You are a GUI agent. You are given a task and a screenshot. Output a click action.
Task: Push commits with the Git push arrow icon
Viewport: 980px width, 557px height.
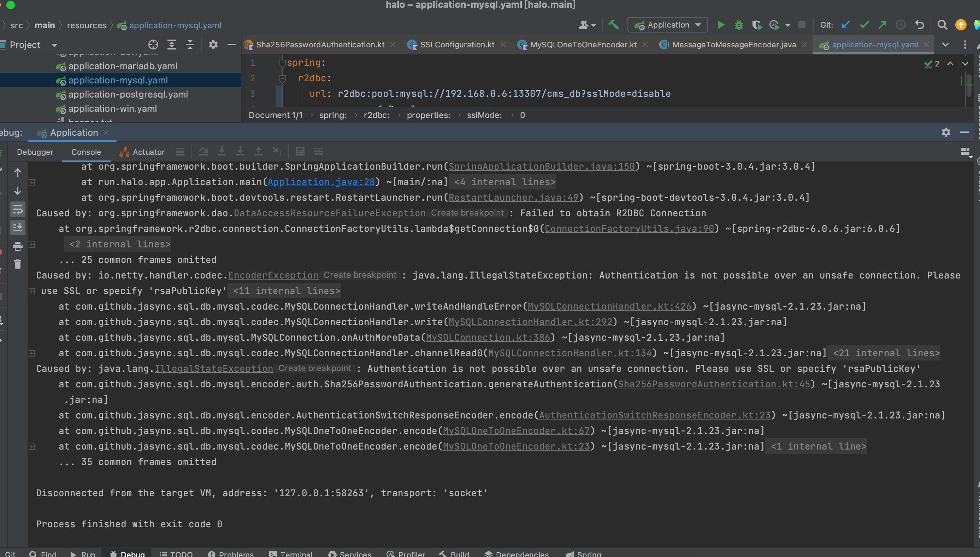coord(882,24)
